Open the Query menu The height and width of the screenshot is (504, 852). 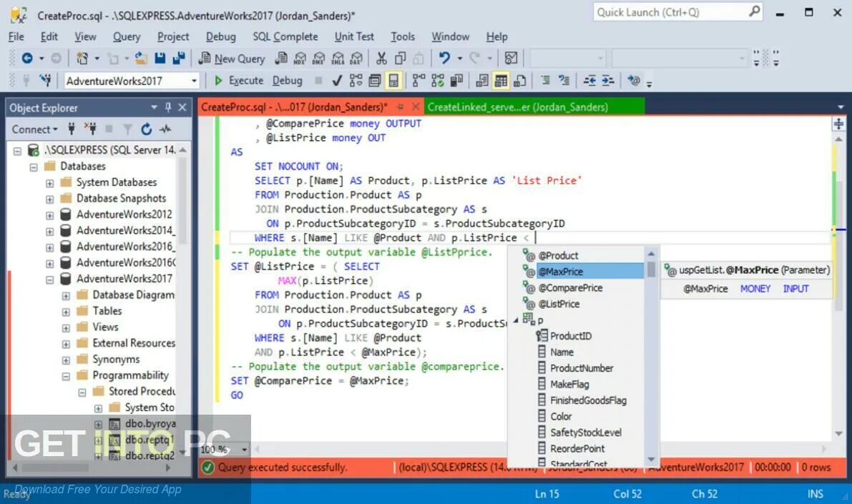(x=127, y=36)
